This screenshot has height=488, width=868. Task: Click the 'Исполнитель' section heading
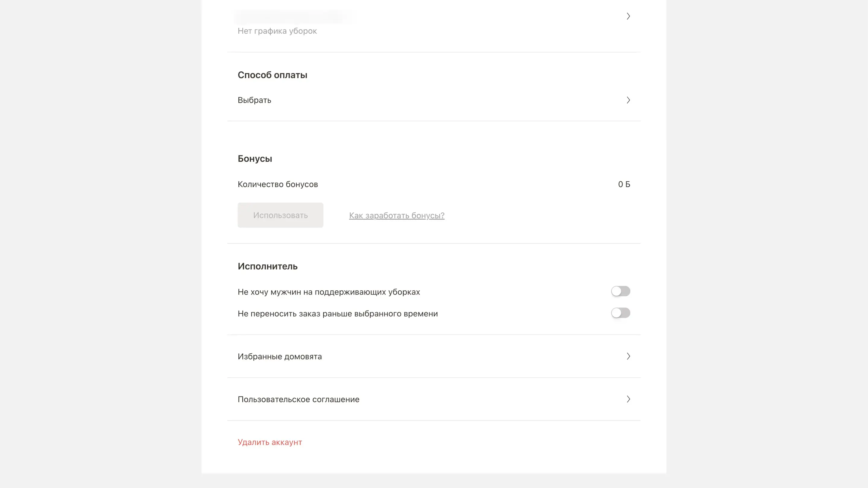268,266
